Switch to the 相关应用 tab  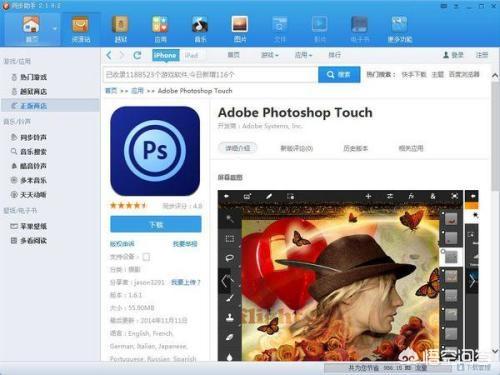pyautogui.click(x=411, y=148)
